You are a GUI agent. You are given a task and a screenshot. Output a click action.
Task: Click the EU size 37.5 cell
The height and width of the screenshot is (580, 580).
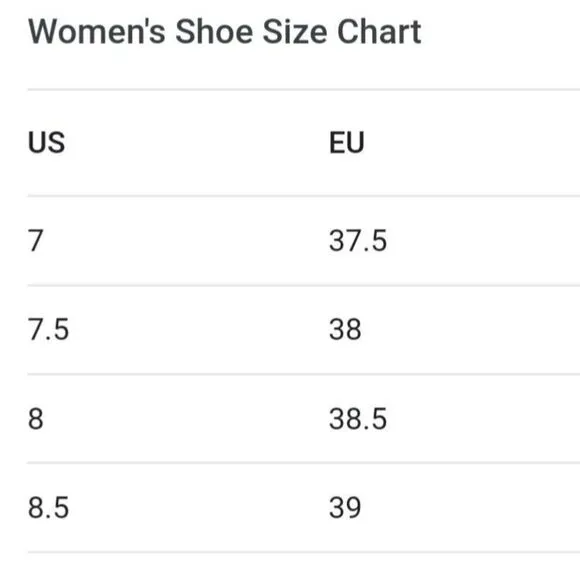(x=358, y=240)
